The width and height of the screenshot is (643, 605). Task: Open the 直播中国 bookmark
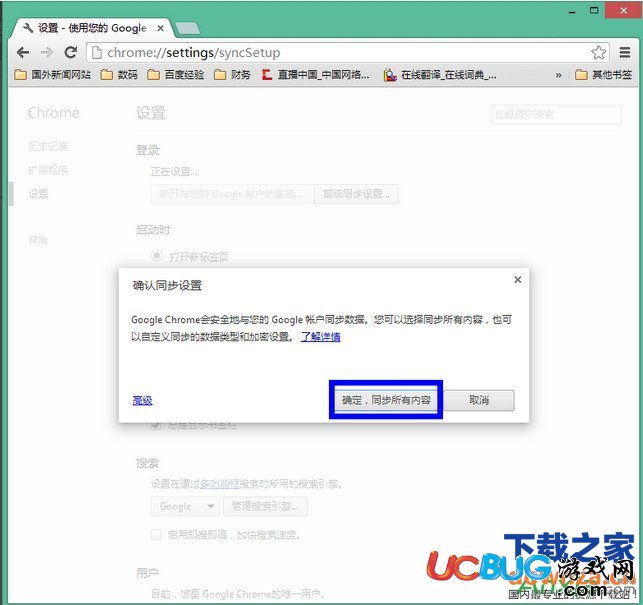pos(316,75)
